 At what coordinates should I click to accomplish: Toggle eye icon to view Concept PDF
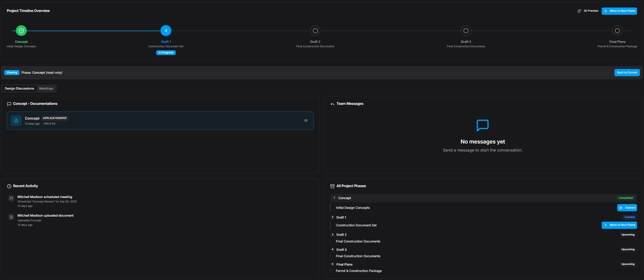tap(306, 121)
